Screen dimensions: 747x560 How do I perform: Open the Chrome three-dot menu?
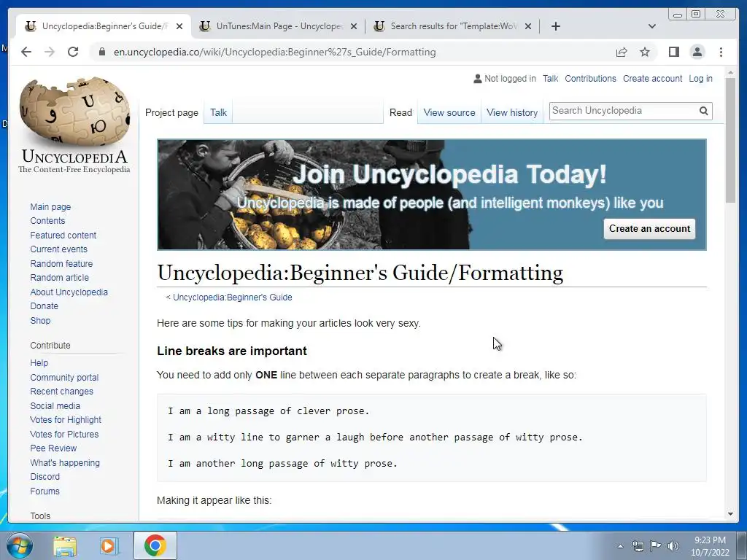coord(721,52)
